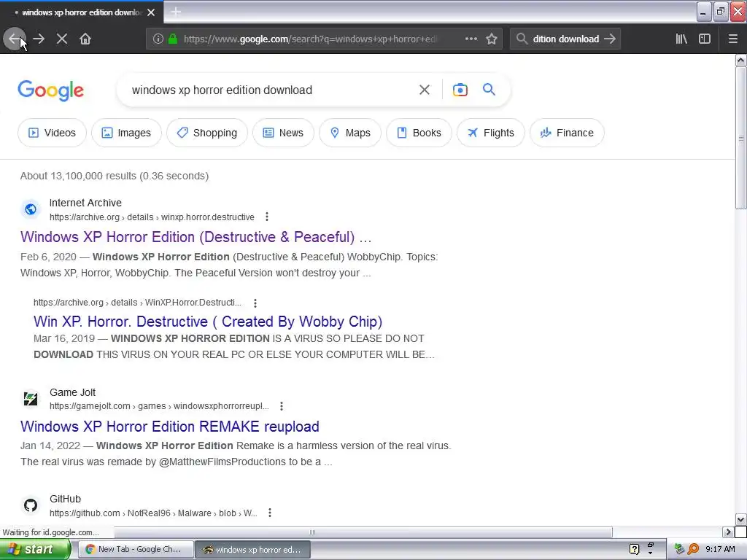Clear the Google search query with X
747x560 pixels.
[x=425, y=90]
